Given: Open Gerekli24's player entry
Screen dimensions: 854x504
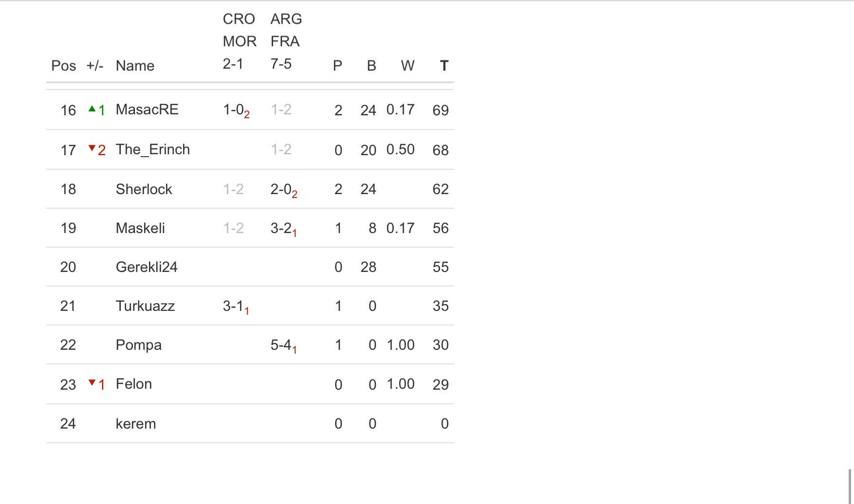Looking at the screenshot, I should click(x=147, y=267).
